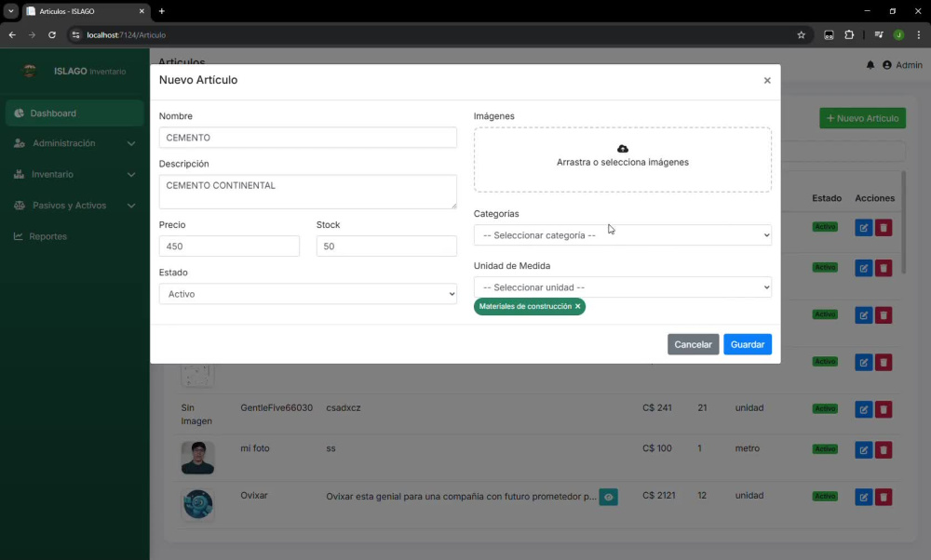Viewport: 931px width, 560px height.
Task: Click the Precio field showing 450
Action: [x=229, y=247]
